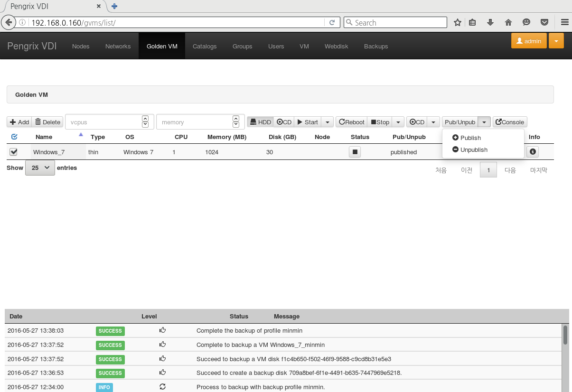The image size is (572, 392).
Task: Click the HDD boot button
Action: [x=260, y=122]
